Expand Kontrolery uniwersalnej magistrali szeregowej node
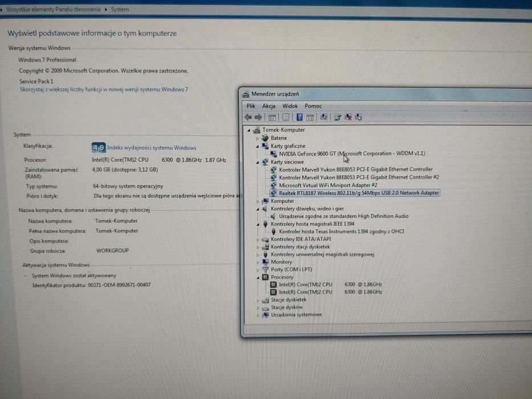532x399 pixels. [x=258, y=255]
